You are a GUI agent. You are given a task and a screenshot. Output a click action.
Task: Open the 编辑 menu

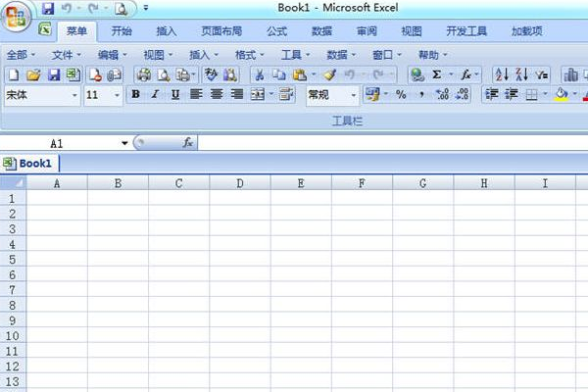(113, 55)
